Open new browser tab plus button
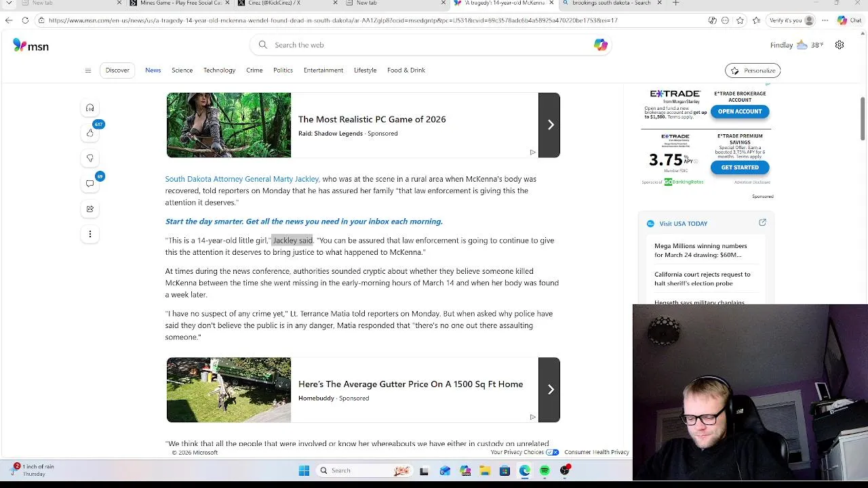The width and height of the screenshot is (868, 488). click(x=675, y=3)
